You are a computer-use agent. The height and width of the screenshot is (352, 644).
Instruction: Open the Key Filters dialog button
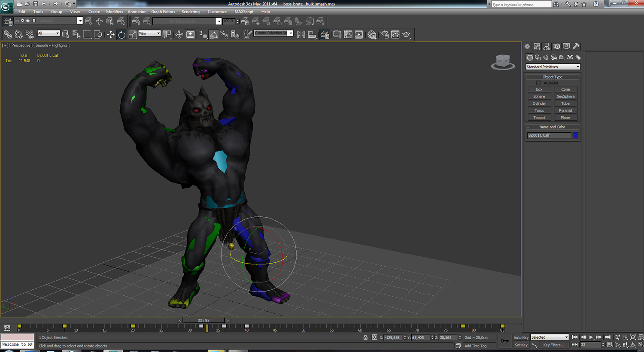553,345
